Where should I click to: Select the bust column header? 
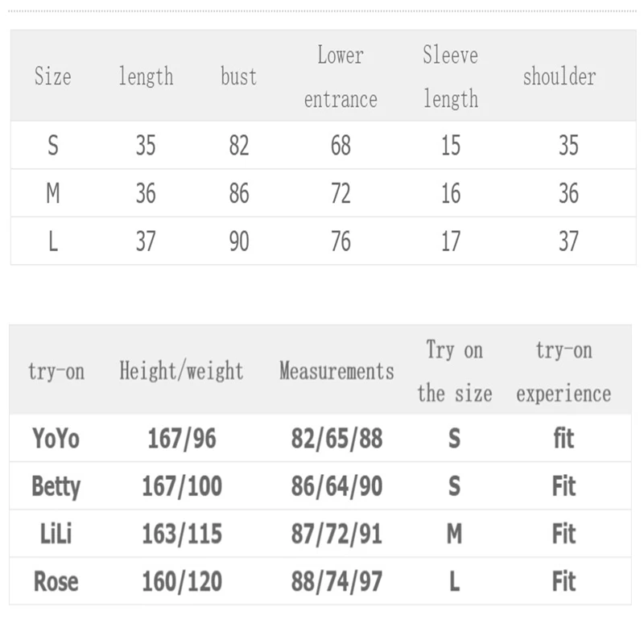tap(238, 76)
